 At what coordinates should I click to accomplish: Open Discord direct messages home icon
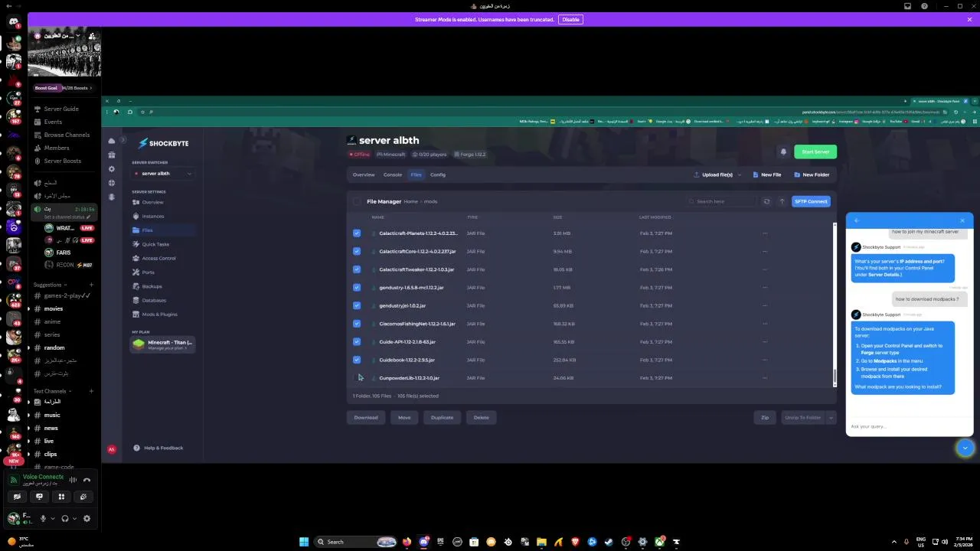coord(14,23)
